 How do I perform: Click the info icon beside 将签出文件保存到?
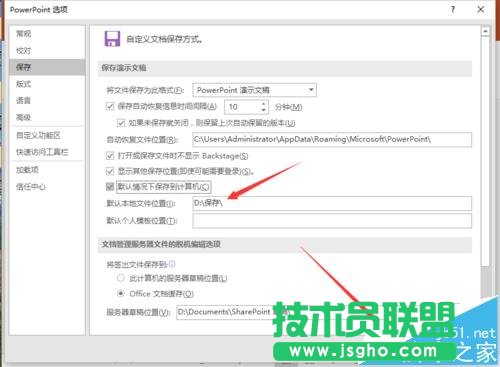pyautogui.click(x=172, y=264)
